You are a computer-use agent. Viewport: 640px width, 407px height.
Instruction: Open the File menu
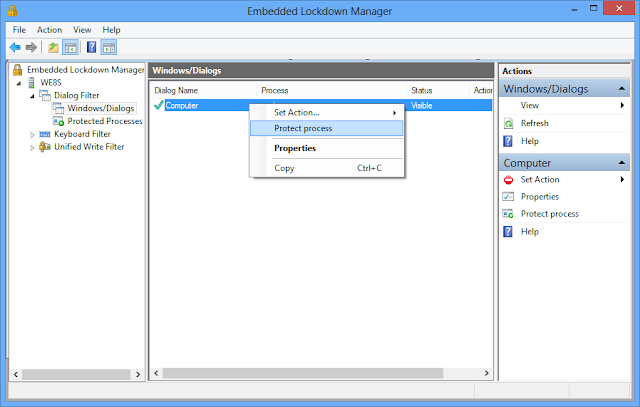pos(19,30)
